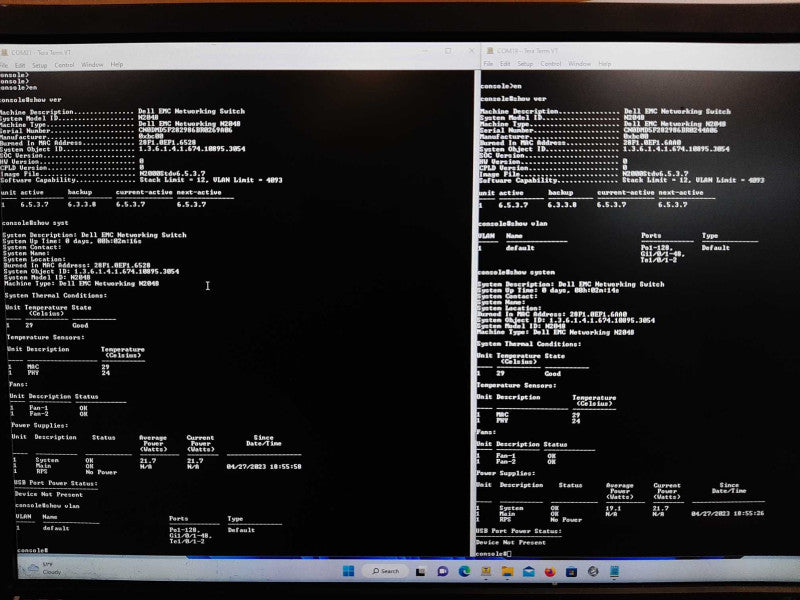This screenshot has width=800, height=600.
Task: Click 'console#show ver' line in left terminal
Action: coord(30,100)
